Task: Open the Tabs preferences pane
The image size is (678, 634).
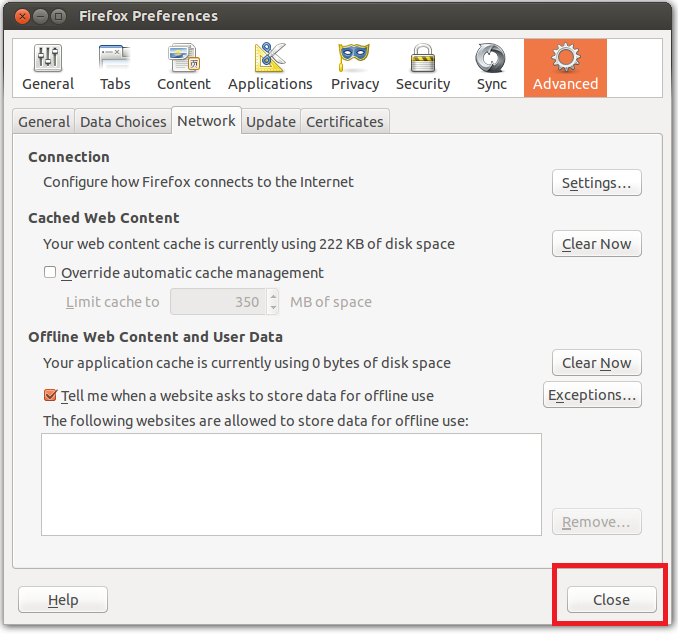Action: point(115,68)
